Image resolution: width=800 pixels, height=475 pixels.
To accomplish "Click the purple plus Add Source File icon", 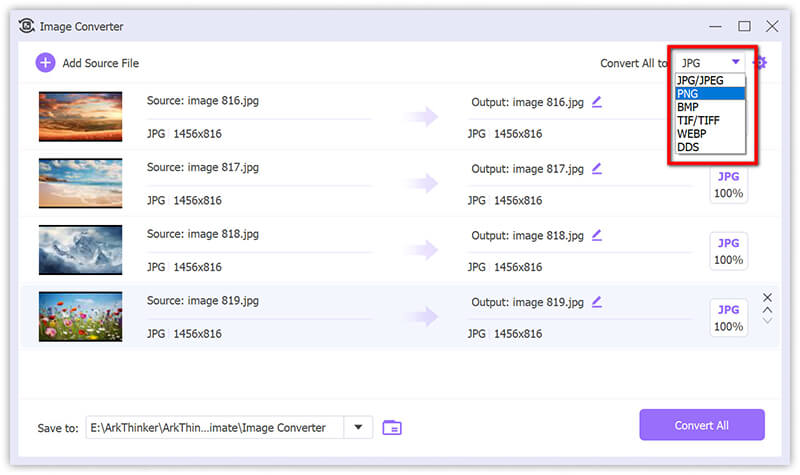I will pos(45,63).
